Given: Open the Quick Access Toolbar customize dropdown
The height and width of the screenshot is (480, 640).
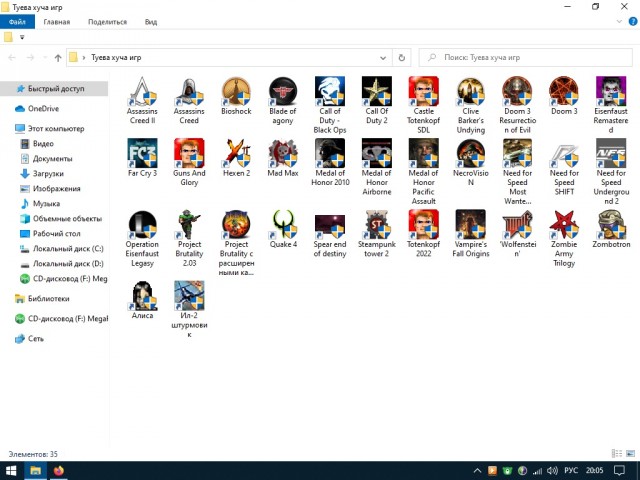Looking at the screenshot, I should tap(22, 37).
